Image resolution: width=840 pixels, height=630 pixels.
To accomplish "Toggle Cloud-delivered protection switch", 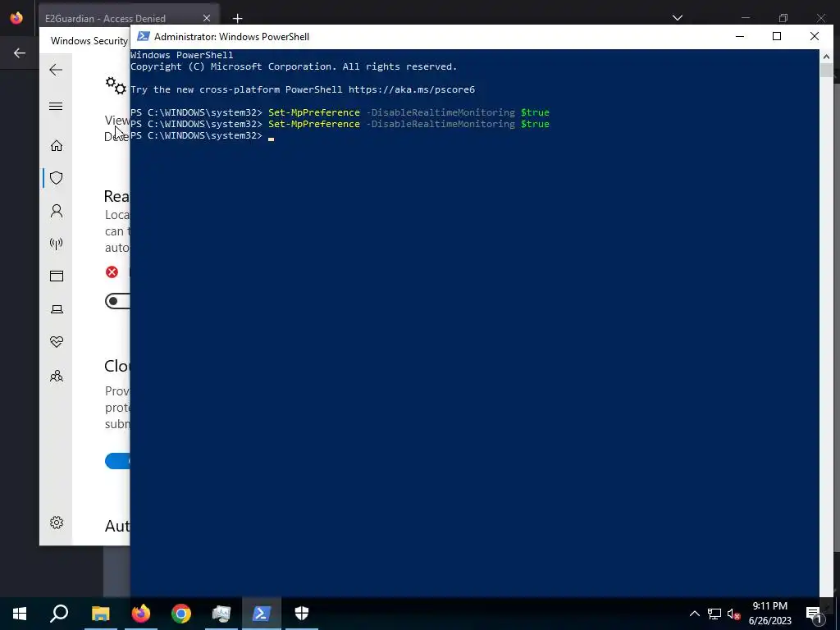I will click(x=117, y=461).
